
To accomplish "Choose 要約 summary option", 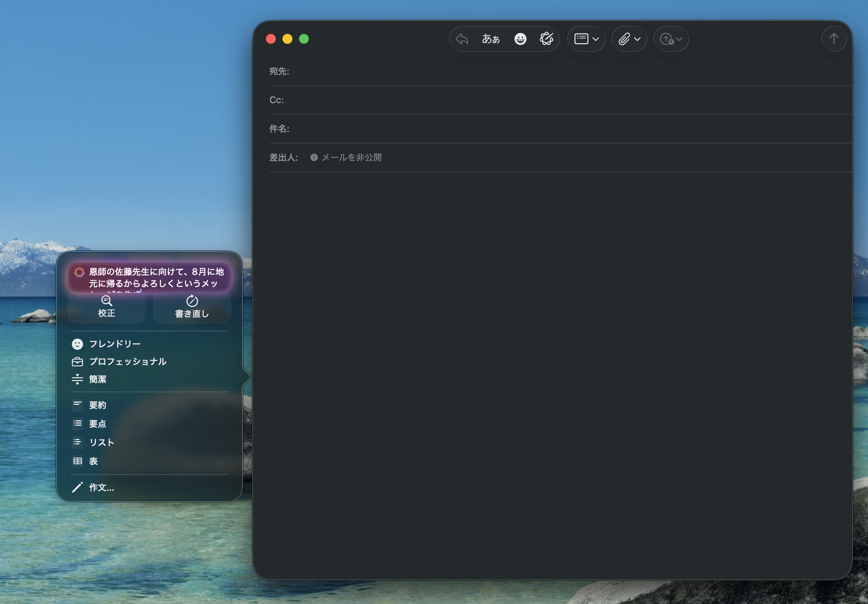I will pos(149,405).
